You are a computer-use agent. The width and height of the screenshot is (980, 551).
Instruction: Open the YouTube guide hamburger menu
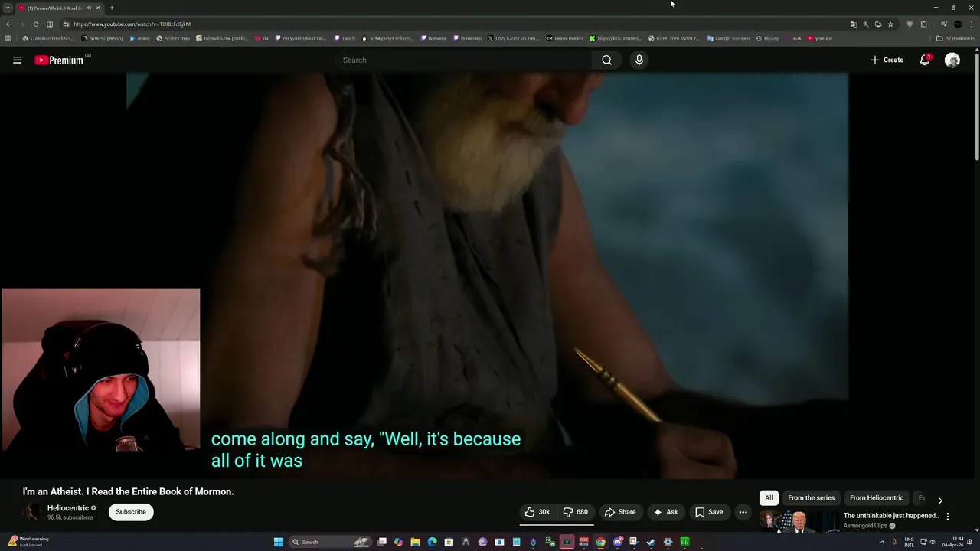point(17,60)
